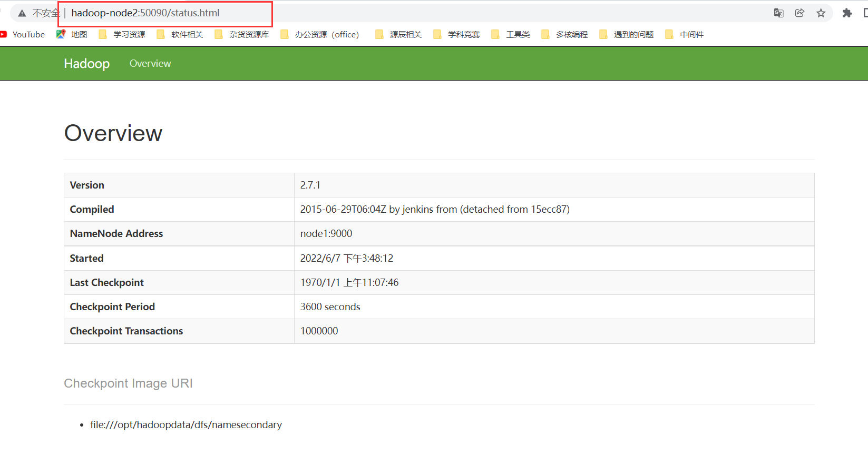Open the 软件相关 bookmark folder

click(x=180, y=34)
